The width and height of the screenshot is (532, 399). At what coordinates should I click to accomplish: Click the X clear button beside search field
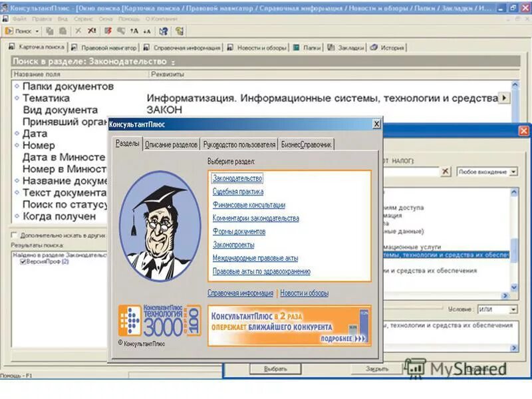446,172
